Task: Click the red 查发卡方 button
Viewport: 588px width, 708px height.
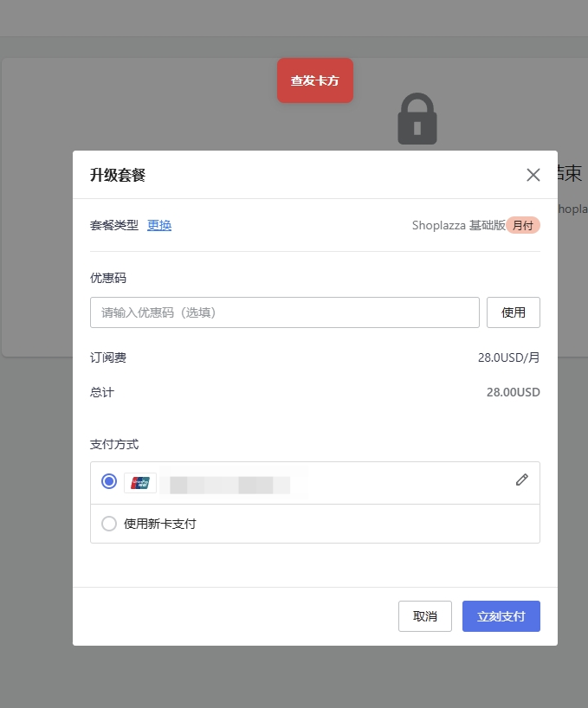Action: [x=314, y=80]
